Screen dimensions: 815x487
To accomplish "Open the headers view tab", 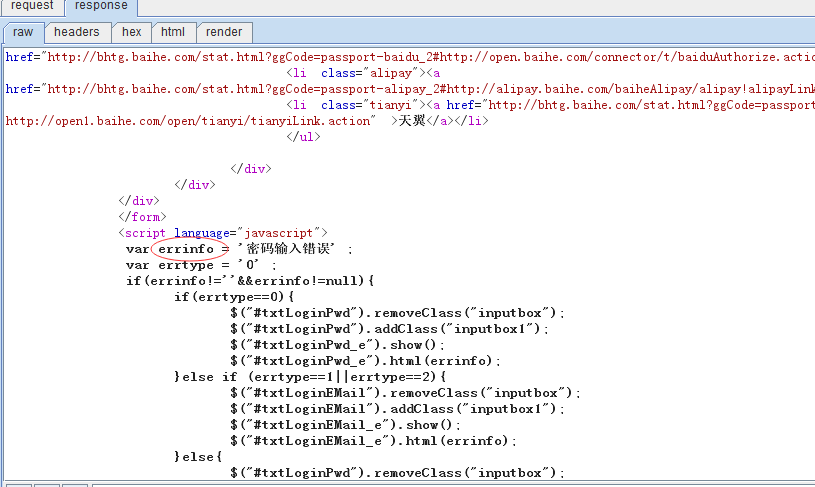I will click(77, 32).
